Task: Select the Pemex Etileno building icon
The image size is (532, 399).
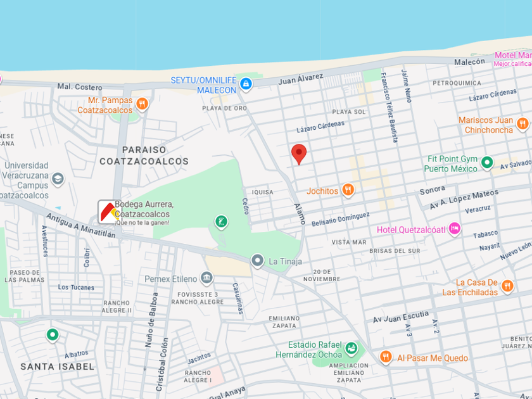Action: coord(206,278)
